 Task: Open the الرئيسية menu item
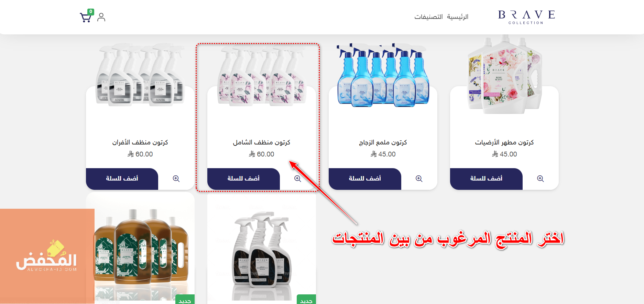coord(458,17)
